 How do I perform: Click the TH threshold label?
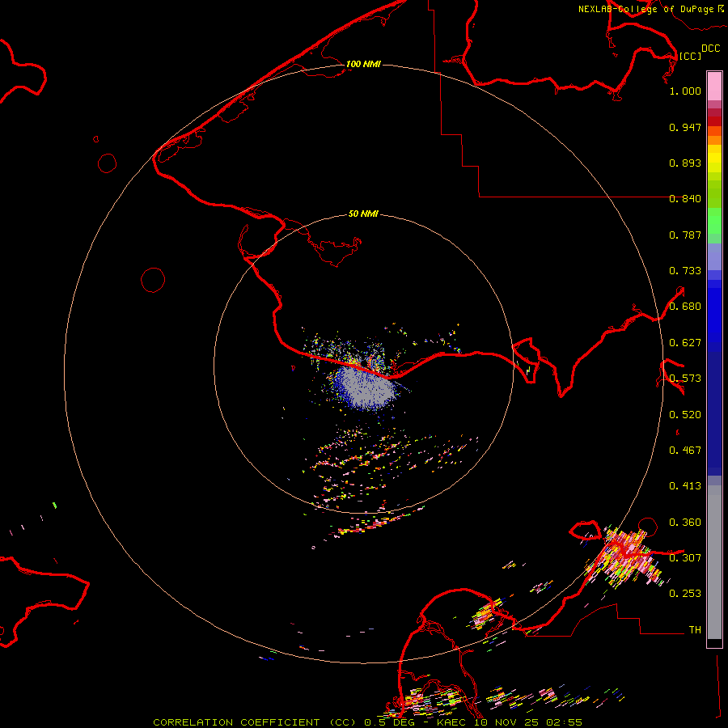(695, 630)
